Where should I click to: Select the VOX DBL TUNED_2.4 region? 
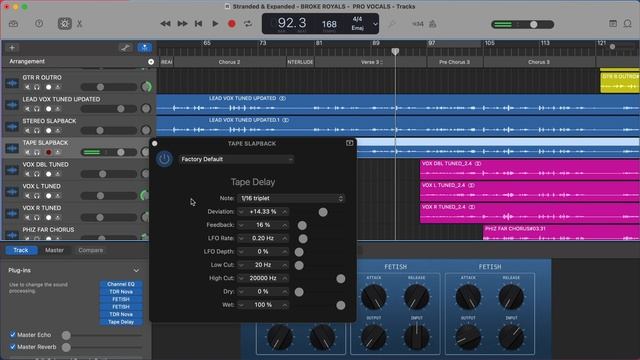(x=530, y=169)
